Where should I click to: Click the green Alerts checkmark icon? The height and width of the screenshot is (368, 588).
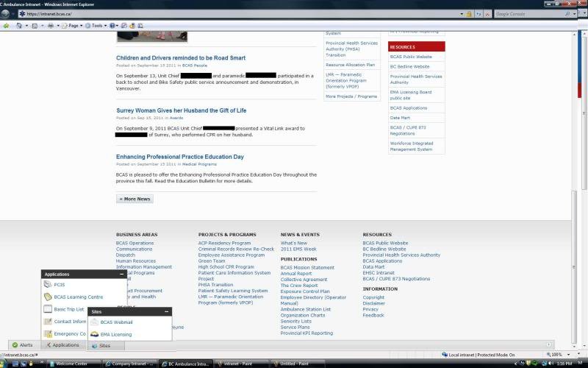(15, 344)
